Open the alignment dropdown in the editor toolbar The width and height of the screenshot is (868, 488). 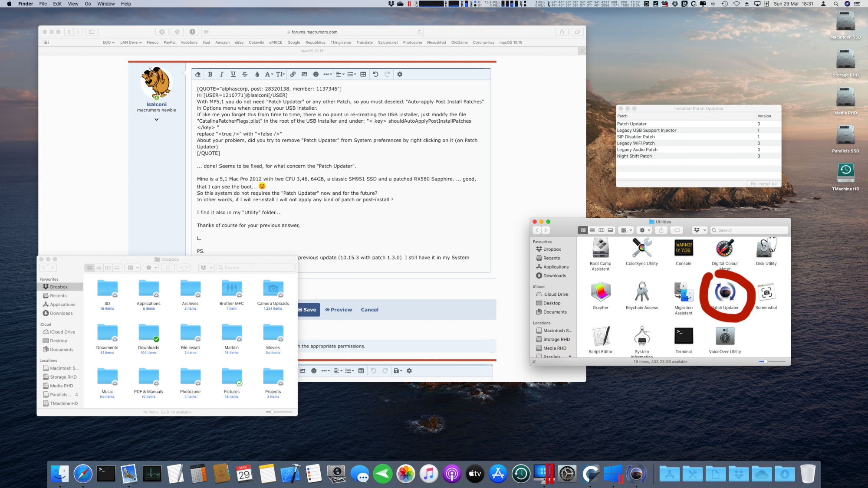click(x=340, y=74)
